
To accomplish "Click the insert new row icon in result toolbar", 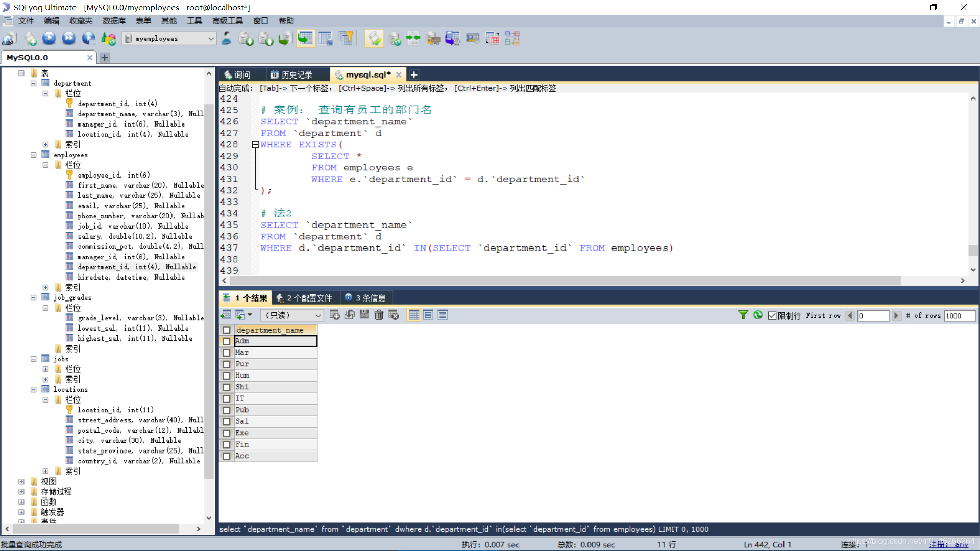I will (335, 315).
